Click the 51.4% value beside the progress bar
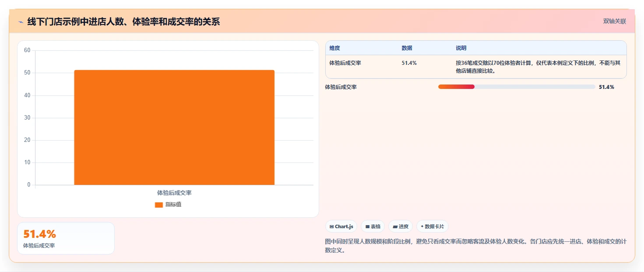This screenshot has height=272, width=644. click(606, 87)
